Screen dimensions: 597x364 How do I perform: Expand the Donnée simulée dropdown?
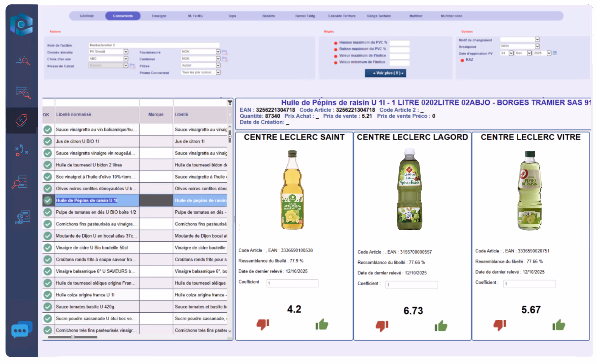coord(126,52)
